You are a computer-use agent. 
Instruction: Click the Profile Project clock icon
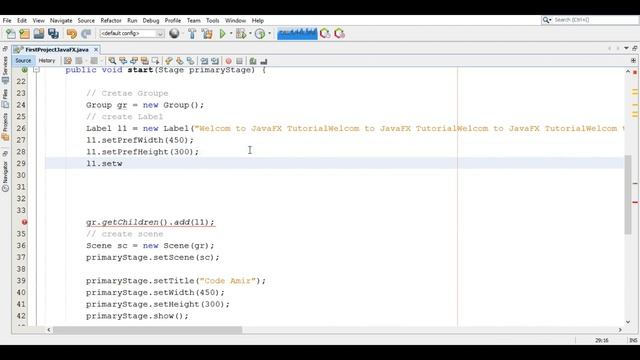click(x=260, y=34)
